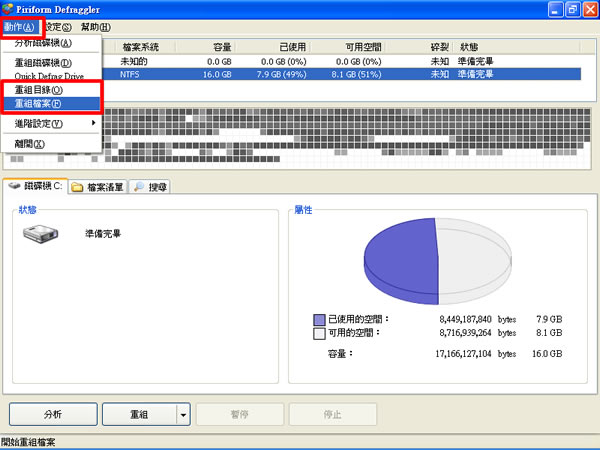
Task: Minimize the Defraggler window
Action: pyautogui.click(x=555, y=10)
